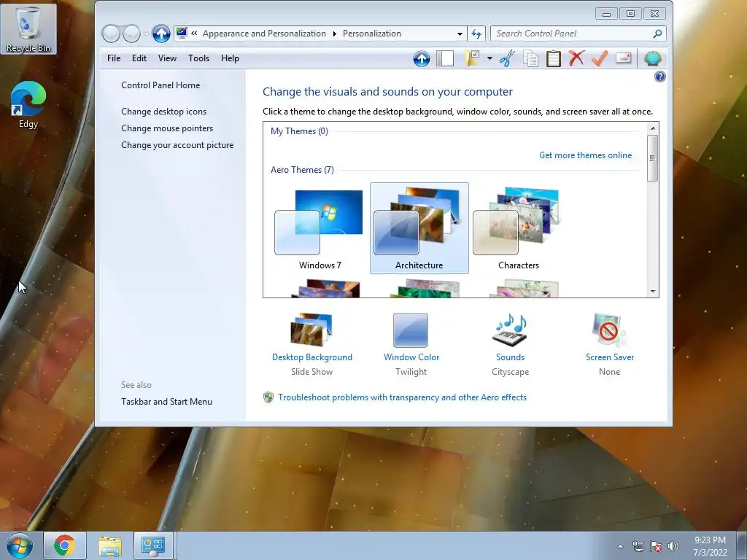
Task: Click the search magnifier icon
Action: coord(657,34)
